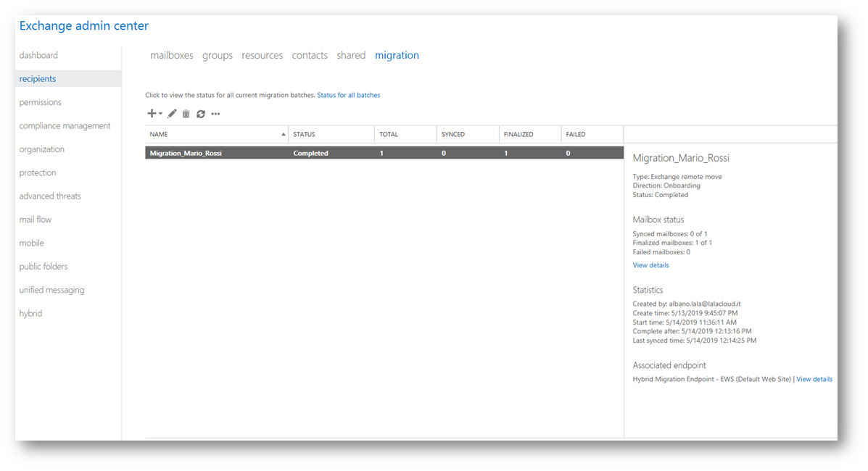This screenshot has height=471, width=868.
Task: Open the groups tab
Action: [x=218, y=56]
